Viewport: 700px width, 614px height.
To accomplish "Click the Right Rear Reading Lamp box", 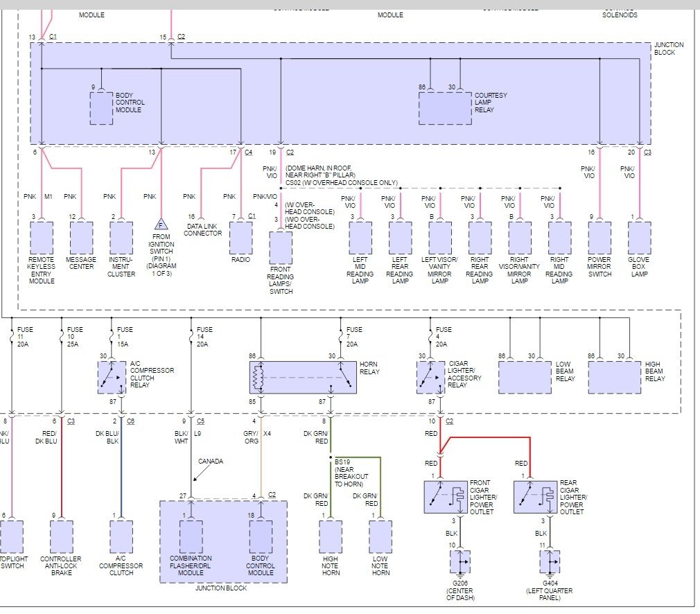I will [480, 238].
